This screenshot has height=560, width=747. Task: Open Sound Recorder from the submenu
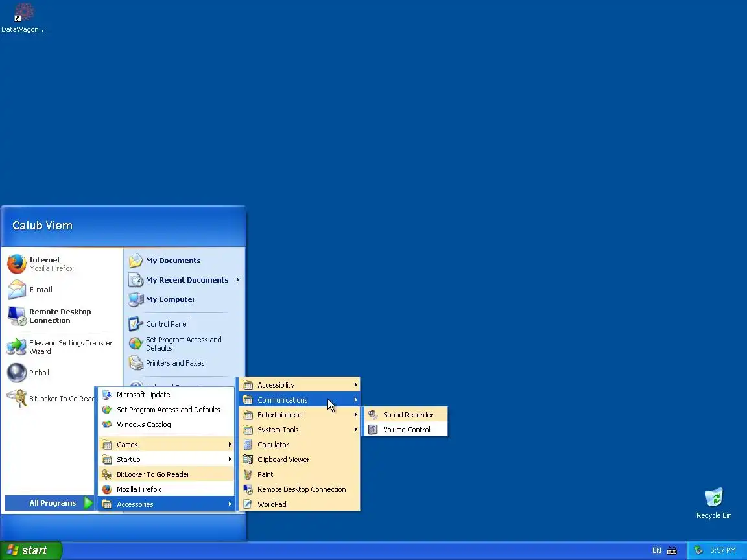point(406,415)
